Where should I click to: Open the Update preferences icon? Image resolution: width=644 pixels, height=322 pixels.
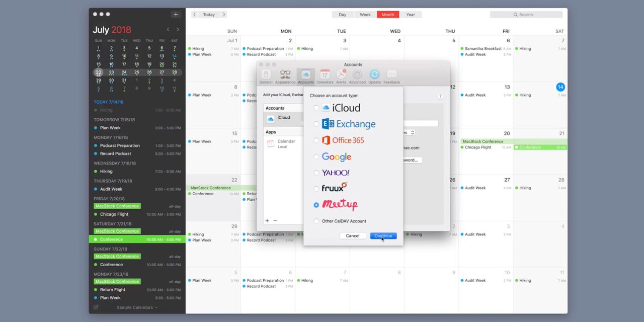click(374, 76)
